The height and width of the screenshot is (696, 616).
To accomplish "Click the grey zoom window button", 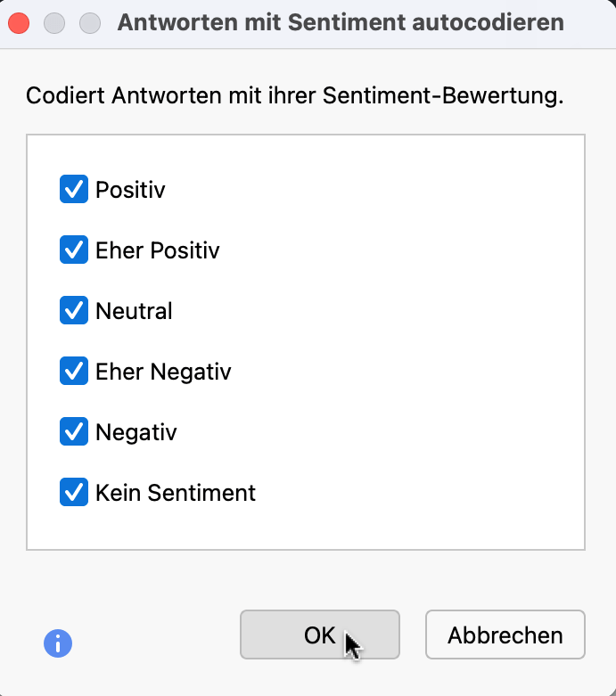I will click(90, 23).
